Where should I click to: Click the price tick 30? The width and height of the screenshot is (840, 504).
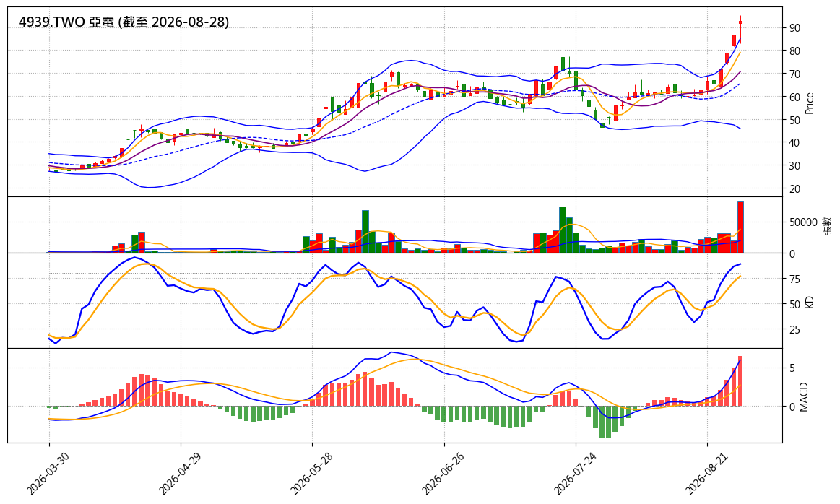[x=794, y=166]
